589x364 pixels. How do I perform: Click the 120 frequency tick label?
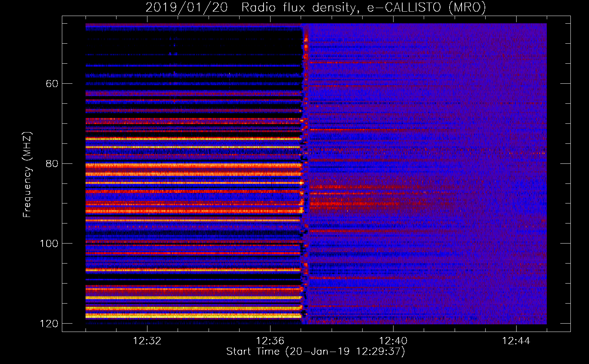pyautogui.click(x=49, y=324)
